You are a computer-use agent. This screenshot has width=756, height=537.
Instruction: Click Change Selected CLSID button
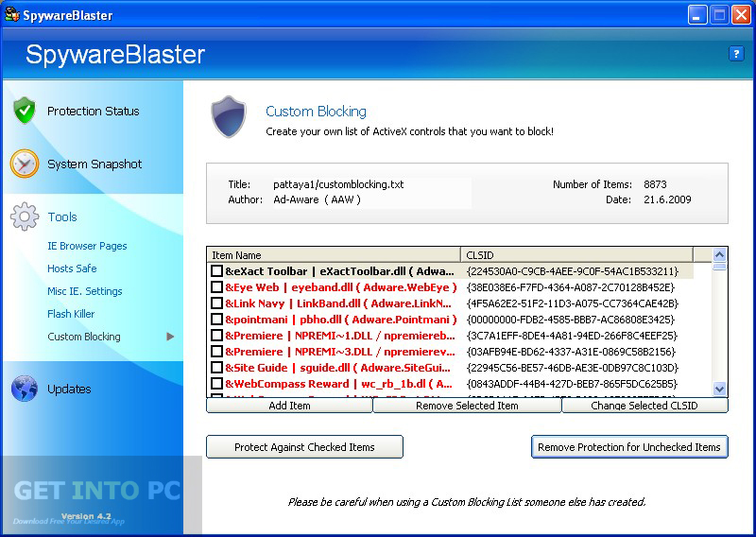[x=644, y=406]
